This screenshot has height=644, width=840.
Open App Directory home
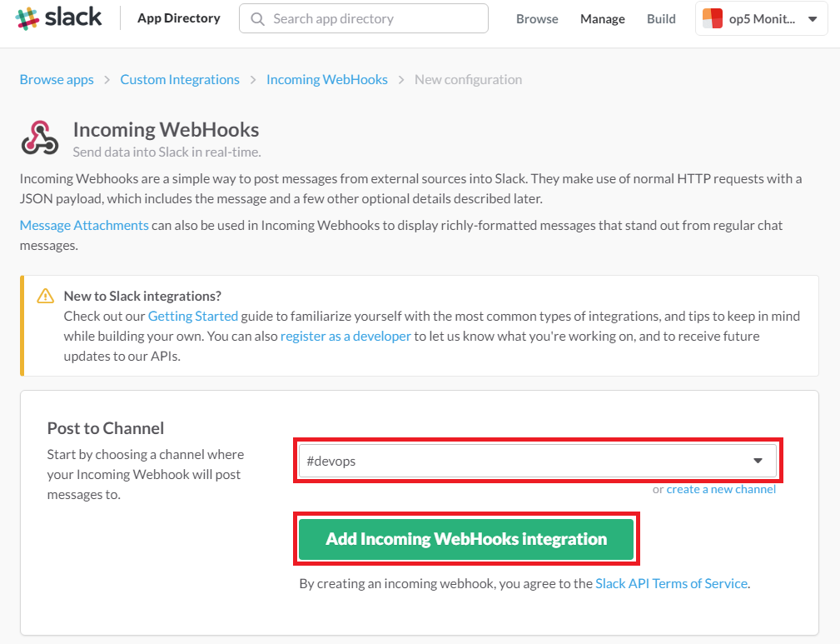coord(179,18)
